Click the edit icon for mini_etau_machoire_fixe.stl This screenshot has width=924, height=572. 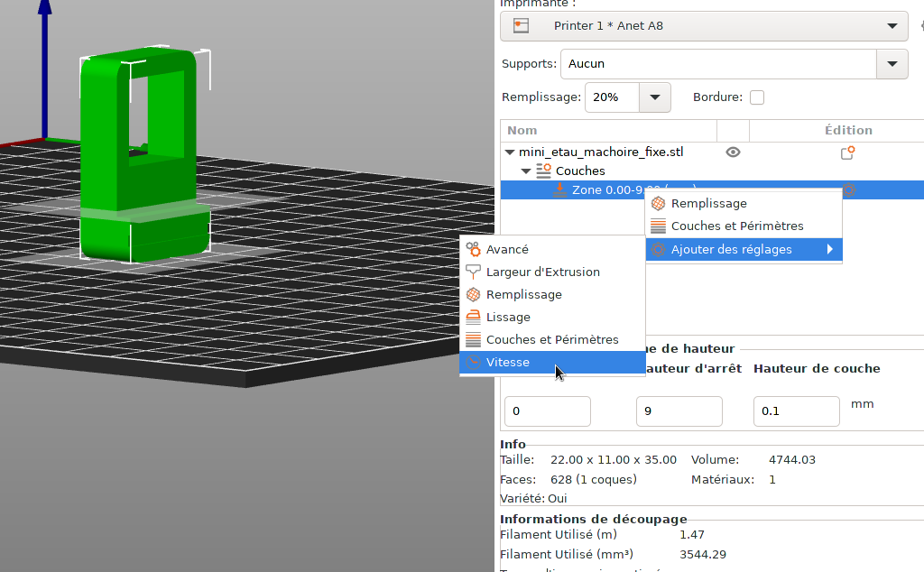[847, 152]
